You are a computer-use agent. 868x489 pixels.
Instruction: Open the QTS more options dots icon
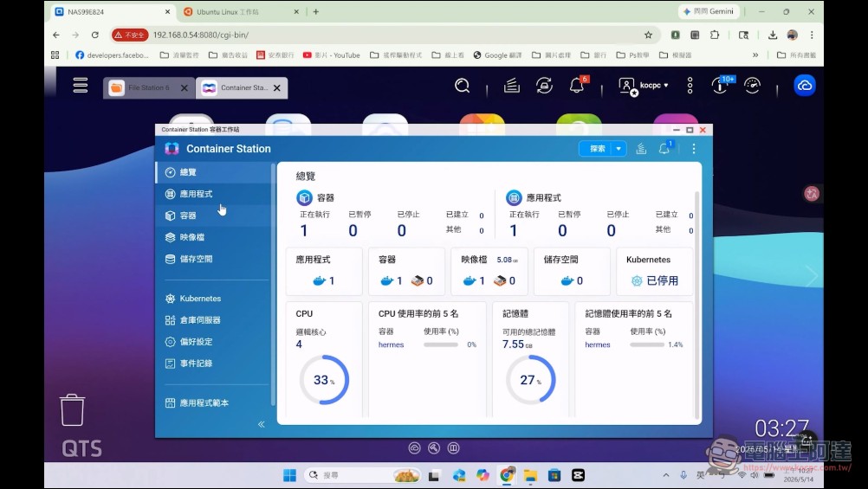(690, 85)
